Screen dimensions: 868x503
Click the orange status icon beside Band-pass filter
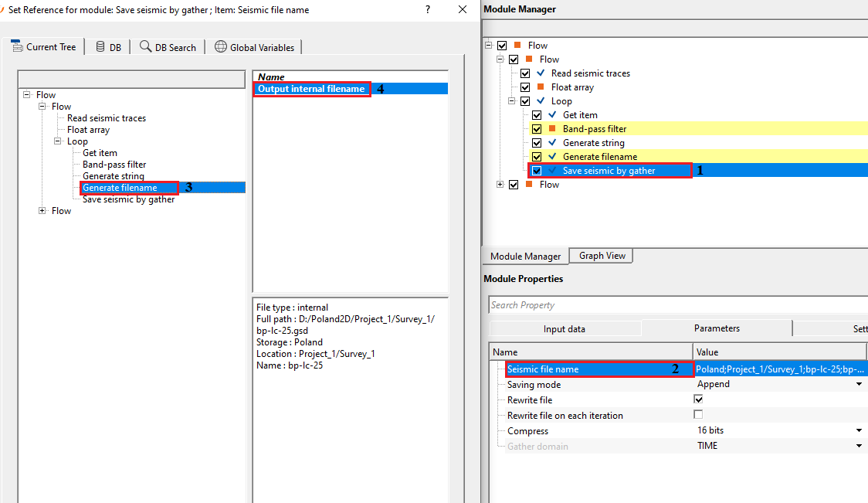pos(553,129)
